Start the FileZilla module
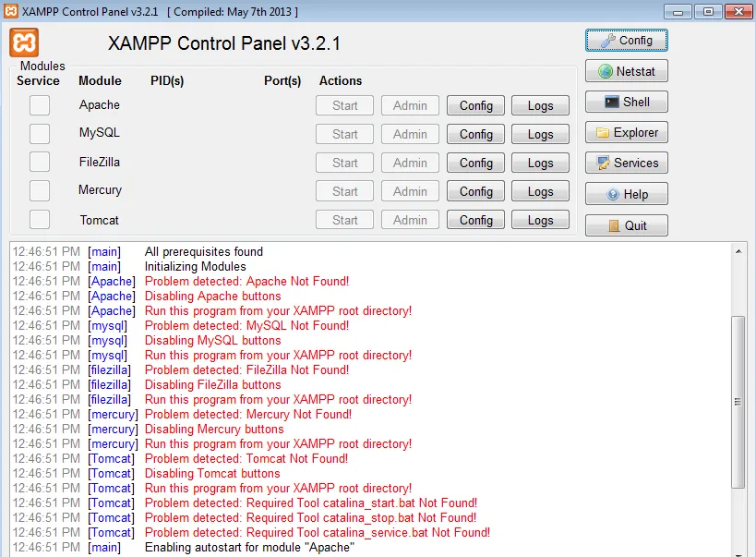 [x=344, y=163]
